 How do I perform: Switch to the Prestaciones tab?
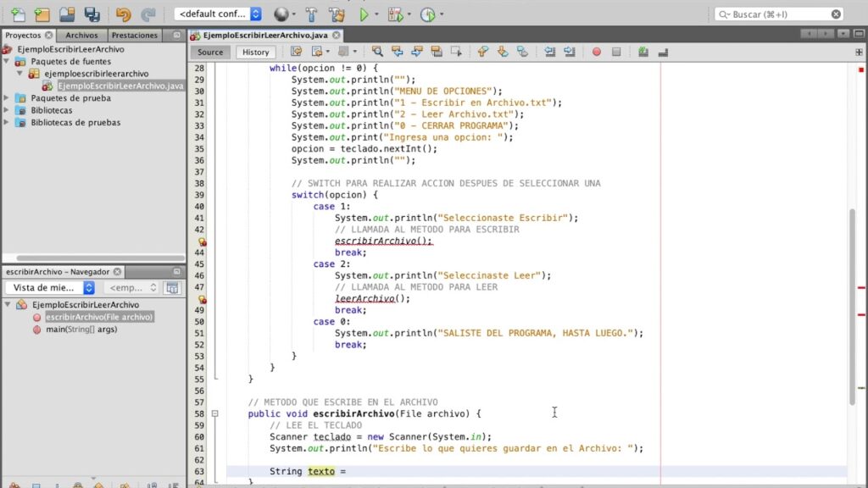[x=134, y=36]
